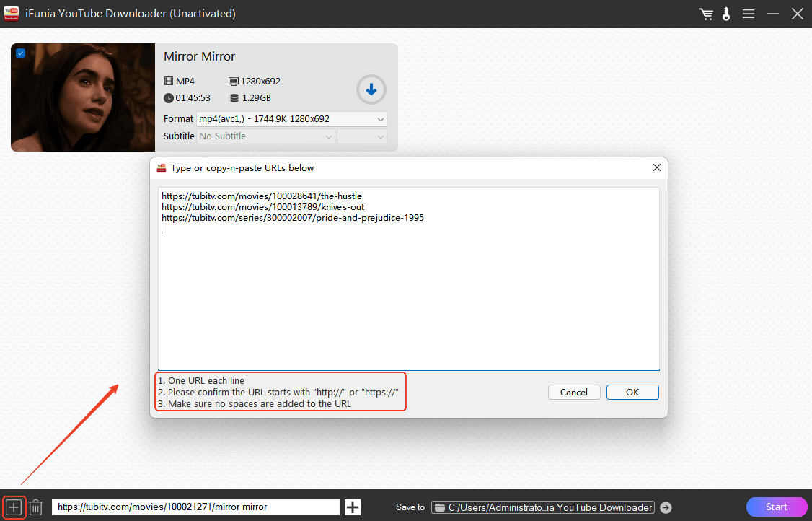812x521 pixels.
Task: Click the Mirror Mirror video thumbnail
Action: click(x=83, y=97)
